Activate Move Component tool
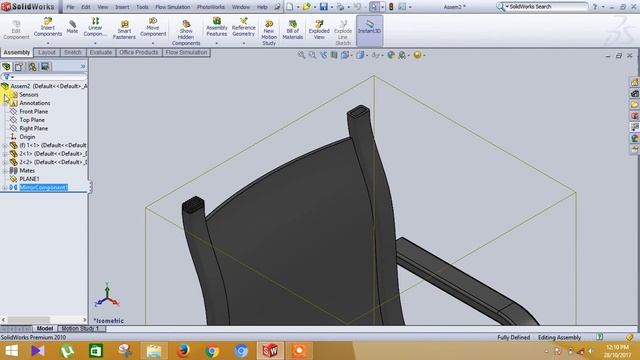Screen dimensions: 640x360 click(153, 27)
